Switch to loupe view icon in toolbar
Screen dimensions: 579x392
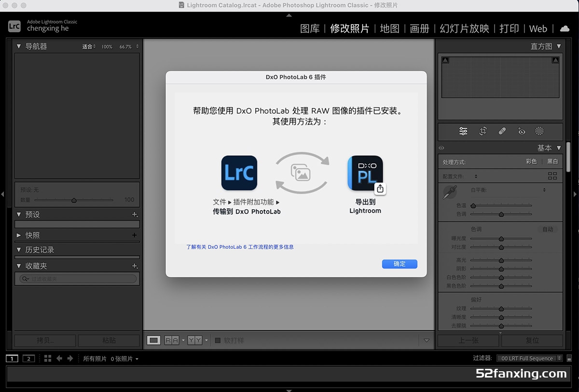point(154,340)
